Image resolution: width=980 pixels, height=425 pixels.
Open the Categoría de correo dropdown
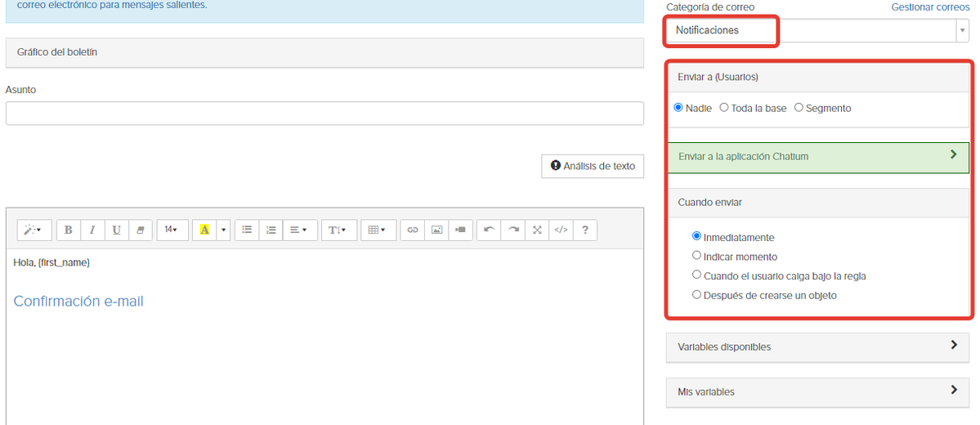[817, 30]
